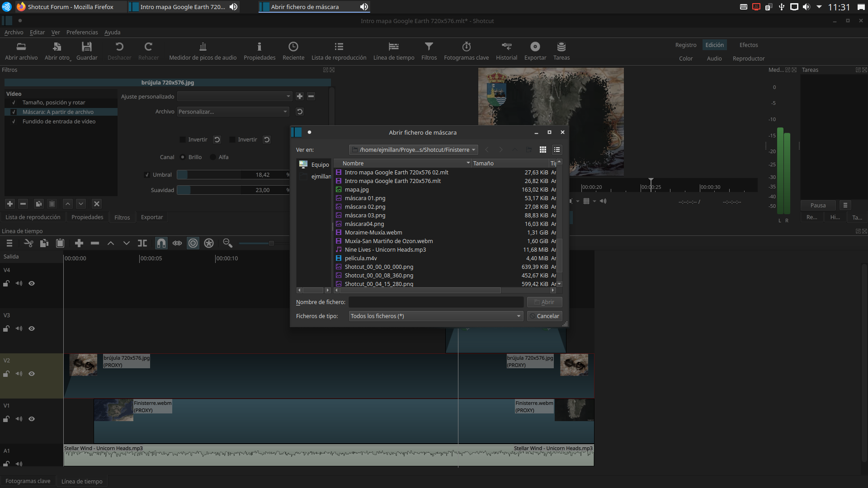Toggle ripple all tracks icon in timeline
Image resolution: width=868 pixels, height=488 pixels.
click(209, 243)
